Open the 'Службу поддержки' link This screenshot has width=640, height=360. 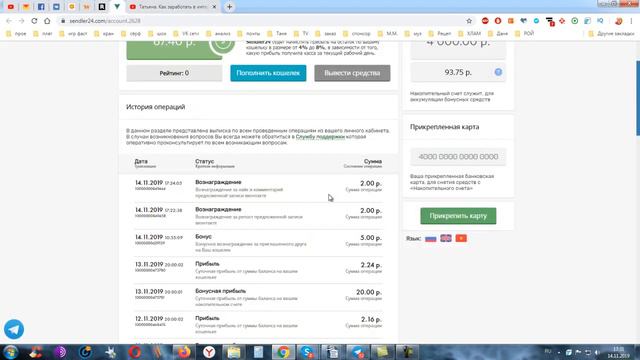pos(320,137)
